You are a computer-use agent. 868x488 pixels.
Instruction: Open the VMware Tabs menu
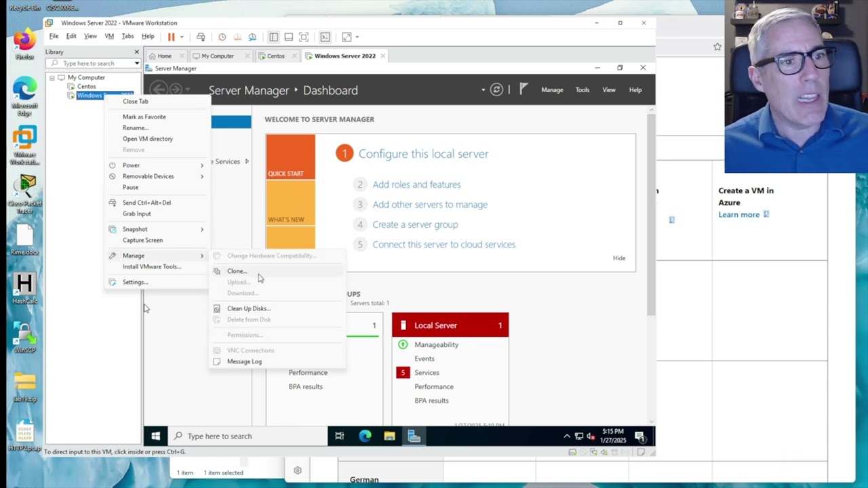(127, 37)
